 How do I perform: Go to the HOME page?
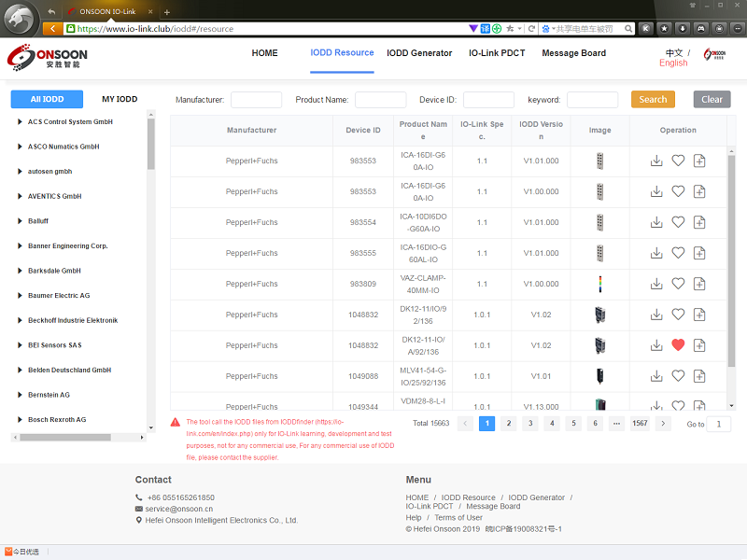264,53
